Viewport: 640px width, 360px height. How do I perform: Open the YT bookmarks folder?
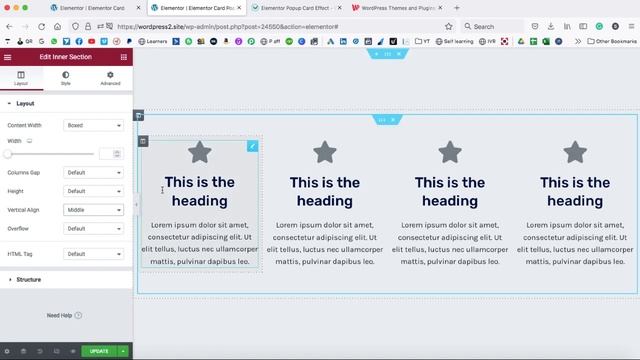coord(422,41)
